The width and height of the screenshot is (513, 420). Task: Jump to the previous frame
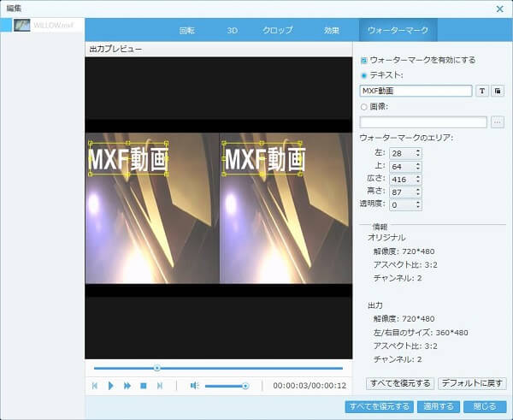(95, 386)
